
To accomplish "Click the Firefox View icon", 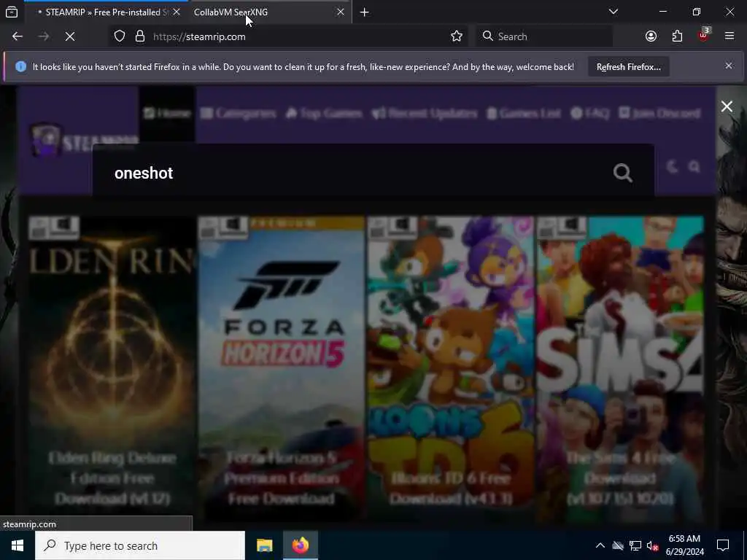I will [x=12, y=12].
